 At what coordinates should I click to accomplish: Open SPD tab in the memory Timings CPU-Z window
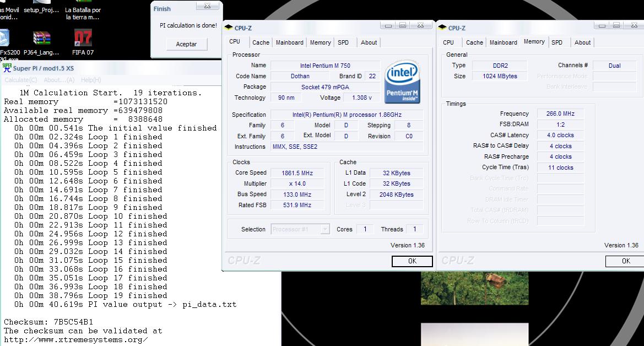[557, 42]
